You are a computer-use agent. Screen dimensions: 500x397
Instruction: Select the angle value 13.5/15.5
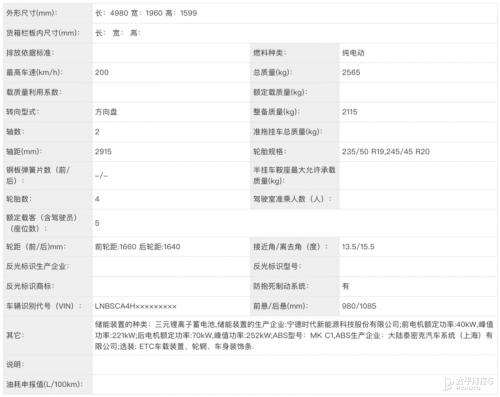358,247
